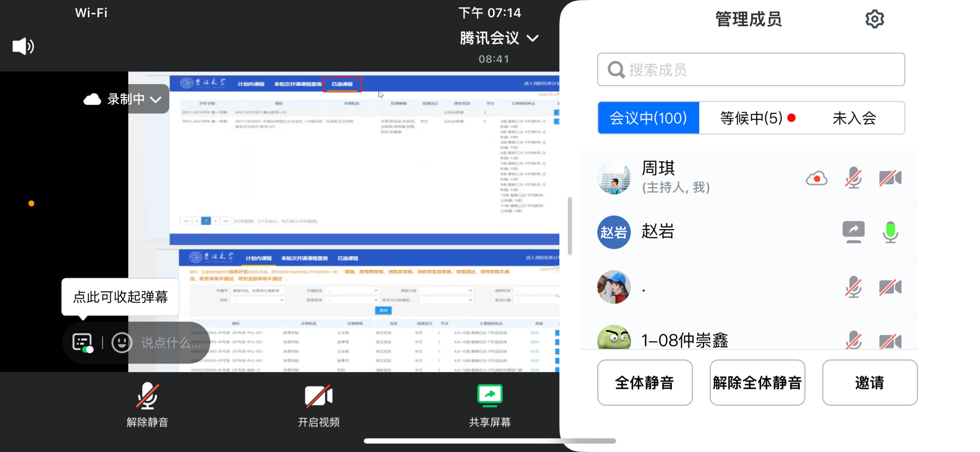This screenshot has height=452, width=980.
Task: Click the member list scrollbar
Action: (x=569, y=226)
